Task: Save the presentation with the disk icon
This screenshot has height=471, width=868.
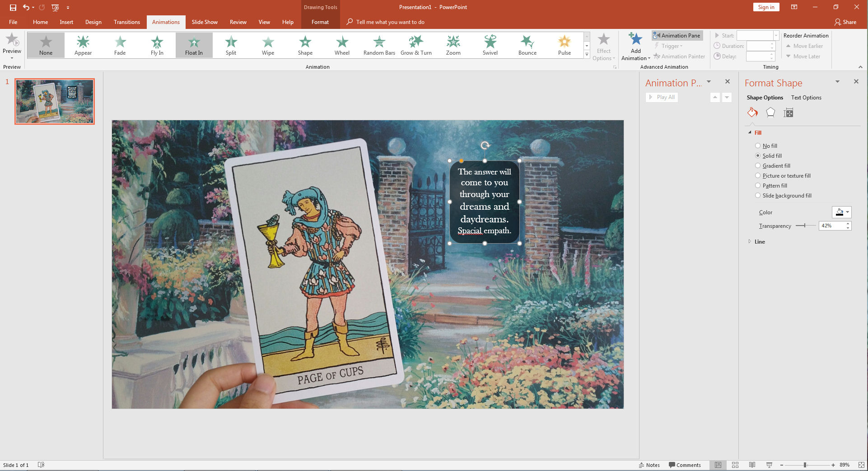Action: [13, 7]
